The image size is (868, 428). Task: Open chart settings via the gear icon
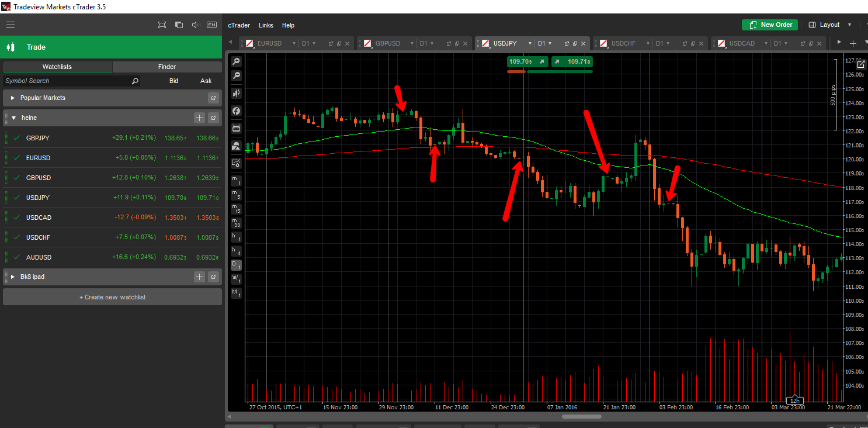(236, 163)
